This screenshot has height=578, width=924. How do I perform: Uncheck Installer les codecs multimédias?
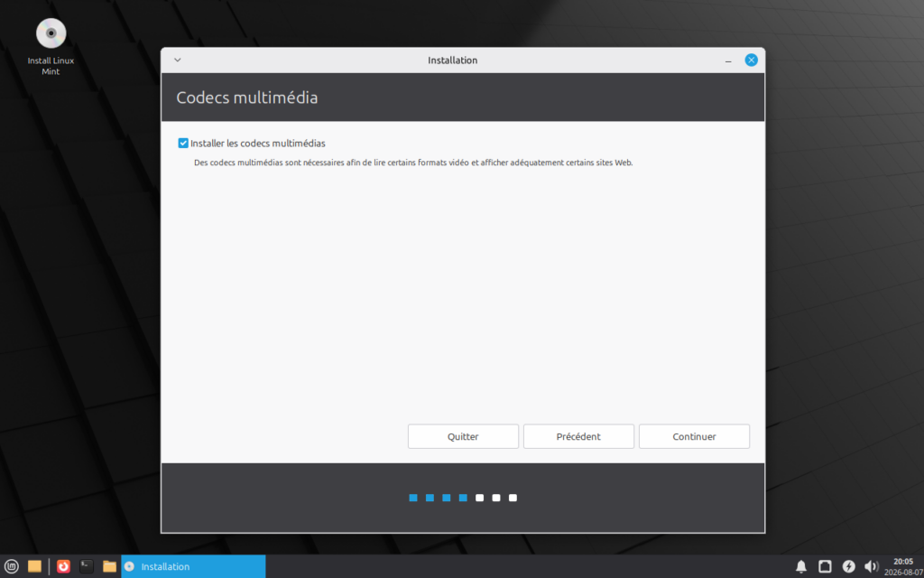[183, 143]
